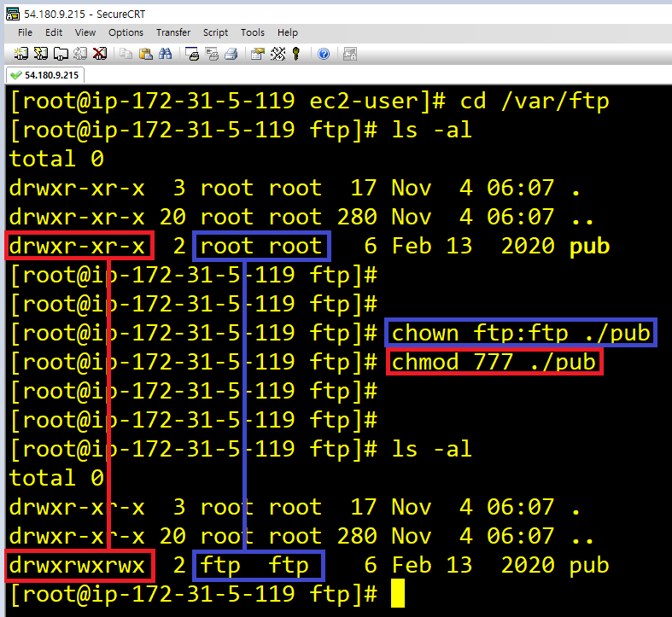The width and height of the screenshot is (672, 617).
Task: Open Global Options tools icon
Action: tap(278, 54)
